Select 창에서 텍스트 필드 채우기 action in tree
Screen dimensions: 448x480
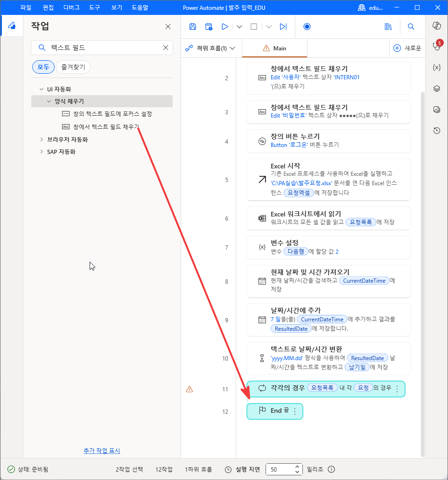(x=100, y=127)
